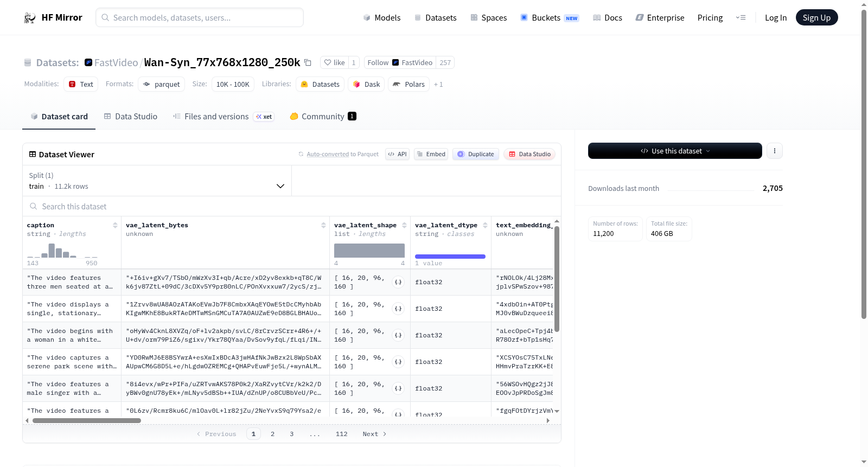Go to page 3 of the table
This screenshot has width=868, height=467.
[291, 434]
